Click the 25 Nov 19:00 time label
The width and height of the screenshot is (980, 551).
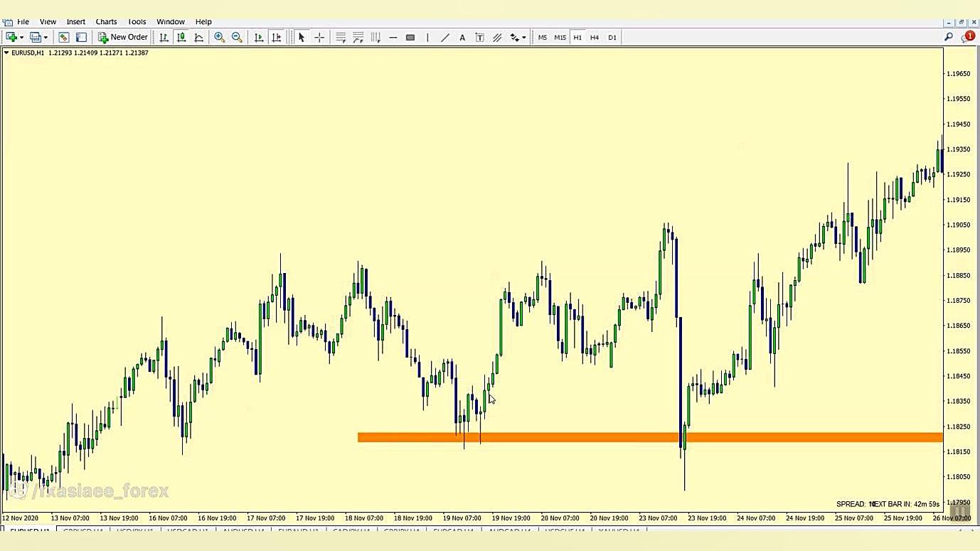point(903,518)
